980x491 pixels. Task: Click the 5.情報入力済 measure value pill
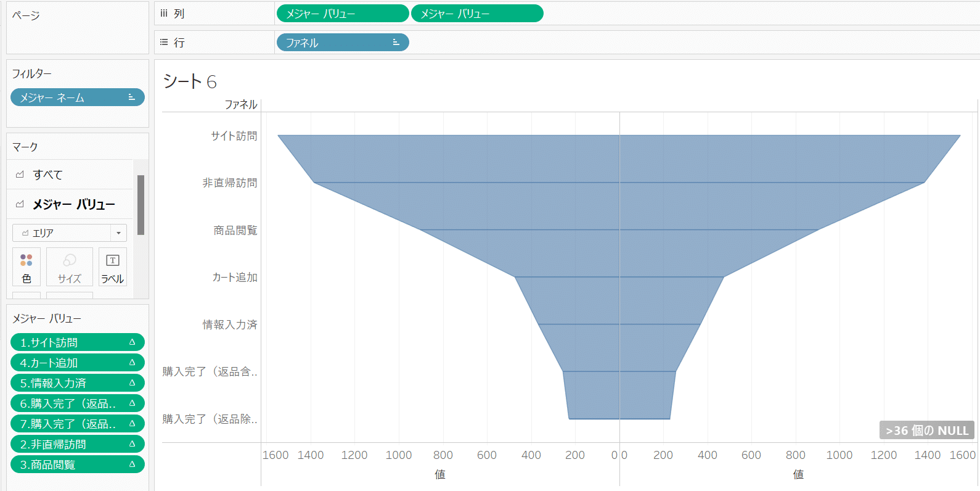tap(78, 383)
